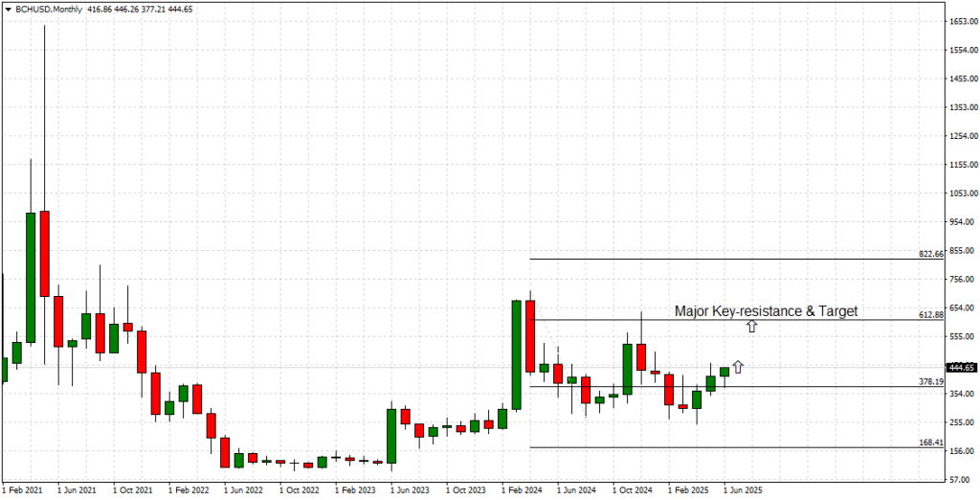The height and width of the screenshot is (500, 980).
Task: Select the up arrow marker below the 612.88 line
Action: (752, 326)
